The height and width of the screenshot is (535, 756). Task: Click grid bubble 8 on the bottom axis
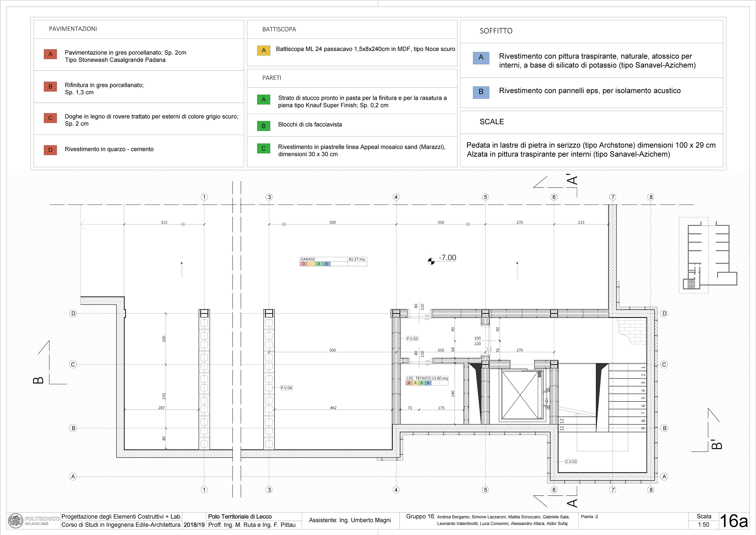point(651,490)
